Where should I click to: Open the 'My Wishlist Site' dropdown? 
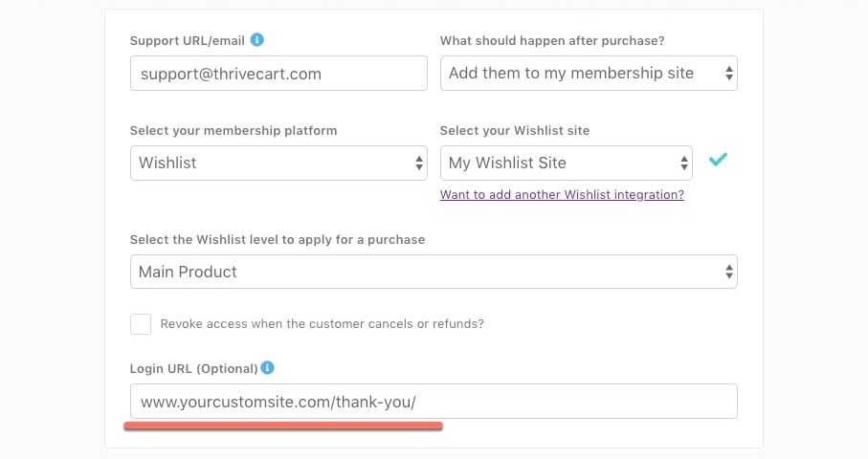(x=565, y=163)
